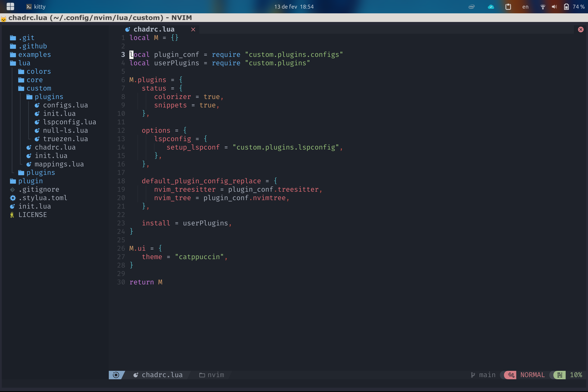
Task: Click the Wi-Fi icon in system tray
Action: tap(543, 6)
